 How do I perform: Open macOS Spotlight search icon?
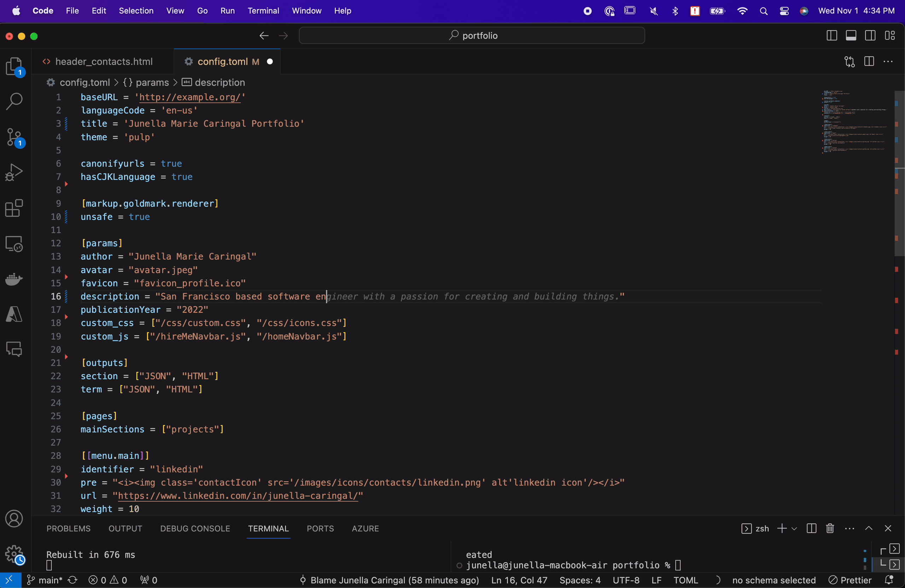764,11
